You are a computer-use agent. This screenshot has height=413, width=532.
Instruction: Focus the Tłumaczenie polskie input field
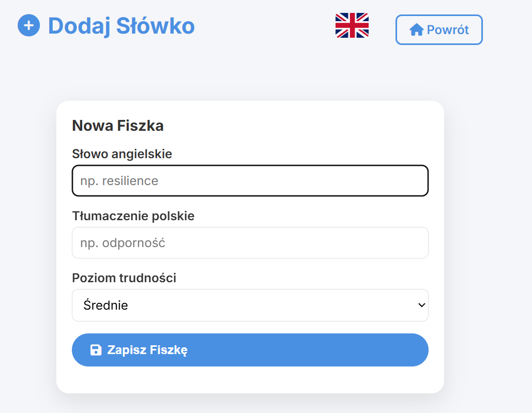pos(250,243)
